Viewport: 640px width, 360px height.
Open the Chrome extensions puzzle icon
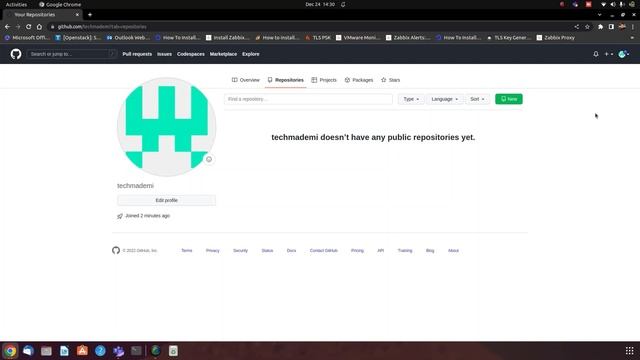(600, 27)
